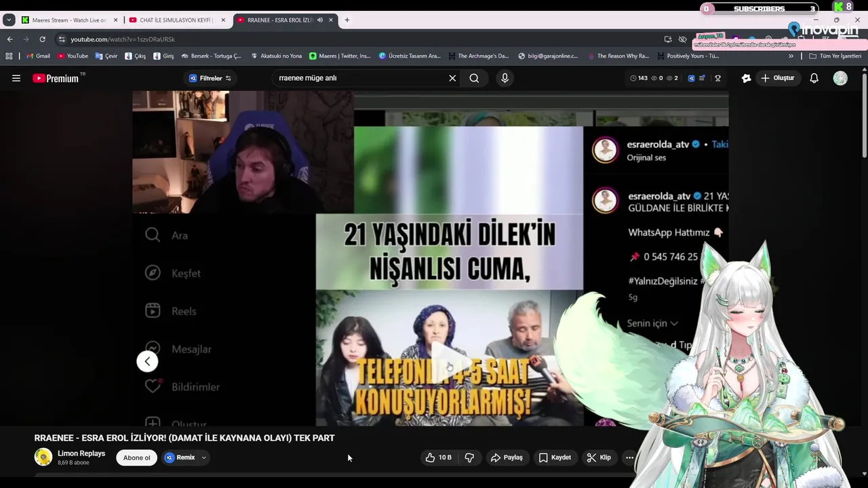The width and height of the screenshot is (868, 488).
Task: Subscribe with Abone ol button
Action: pyautogui.click(x=136, y=457)
